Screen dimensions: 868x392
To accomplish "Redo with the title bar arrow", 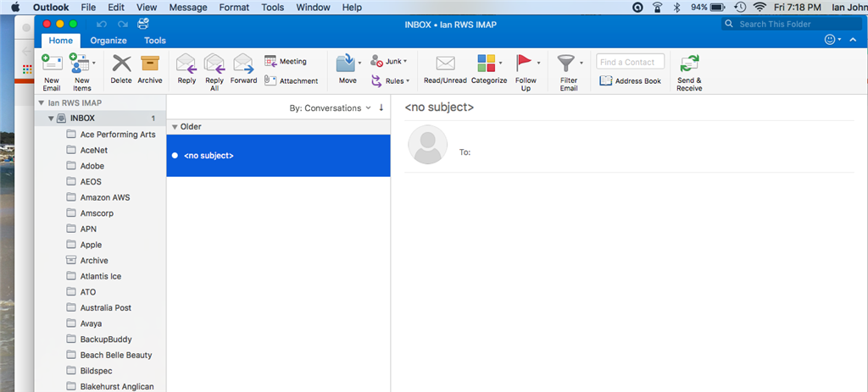I will pyautogui.click(x=122, y=25).
